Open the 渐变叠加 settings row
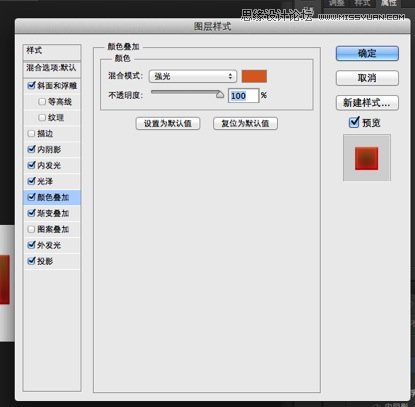415x407 pixels. (x=52, y=213)
